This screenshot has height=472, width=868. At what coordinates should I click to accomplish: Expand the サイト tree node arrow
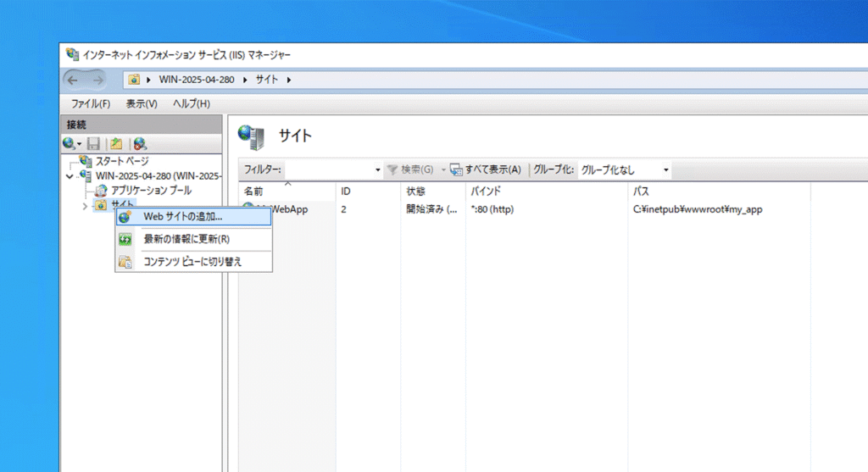coord(85,206)
